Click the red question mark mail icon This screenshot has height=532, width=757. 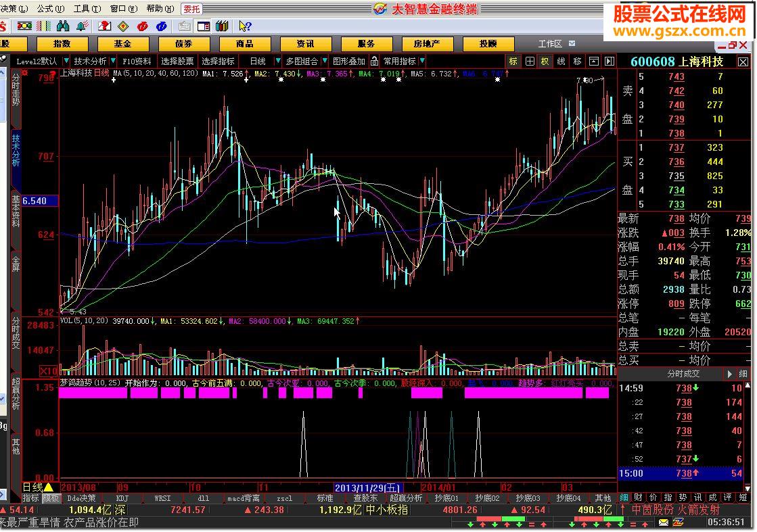pyautogui.click(x=104, y=26)
